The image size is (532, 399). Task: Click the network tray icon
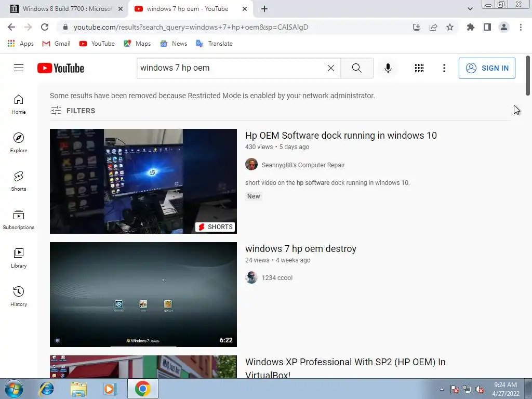[467, 390]
